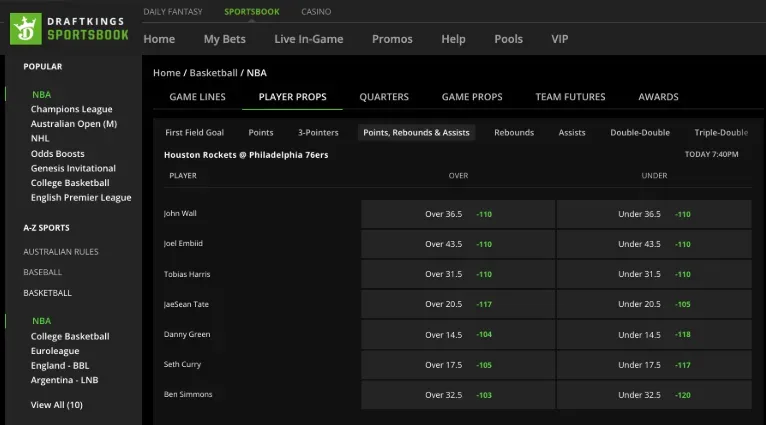The width and height of the screenshot is (766, 425).
Task: Collapse Basketball sport category
Action: (x=47, y=293)
